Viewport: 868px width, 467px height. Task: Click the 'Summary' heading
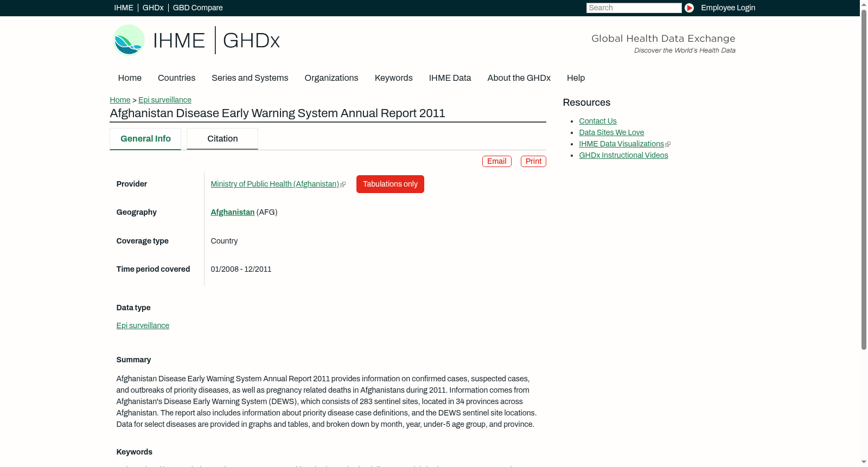pos(133,360)
